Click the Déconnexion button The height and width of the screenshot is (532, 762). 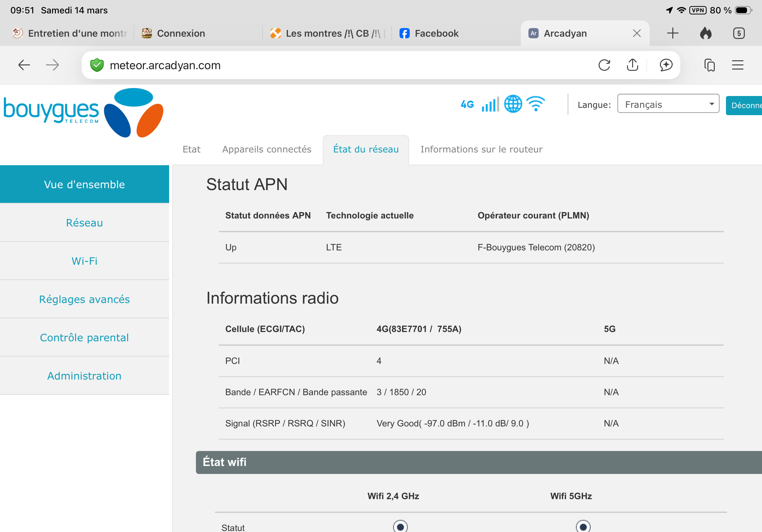(x=744, y=105)
